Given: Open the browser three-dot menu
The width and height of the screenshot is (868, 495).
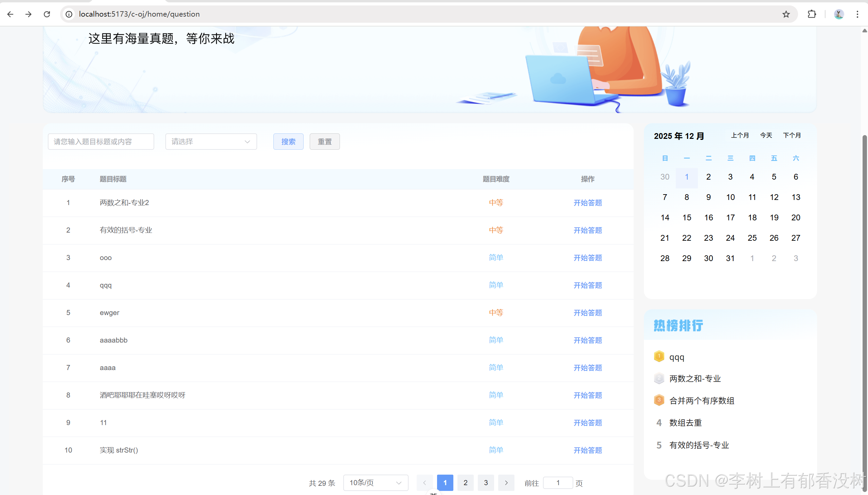Looking at the screenshot, I should click(x=857, y=14).
